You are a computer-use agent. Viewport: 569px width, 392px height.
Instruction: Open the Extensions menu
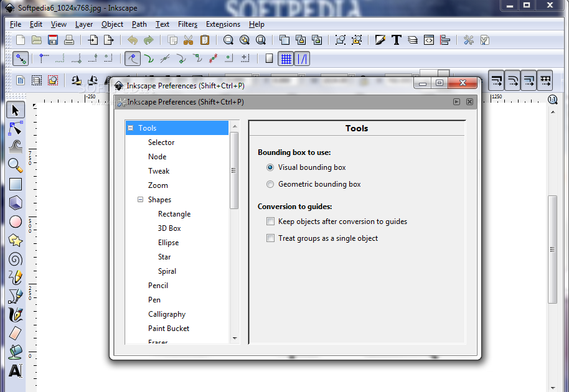223,24
